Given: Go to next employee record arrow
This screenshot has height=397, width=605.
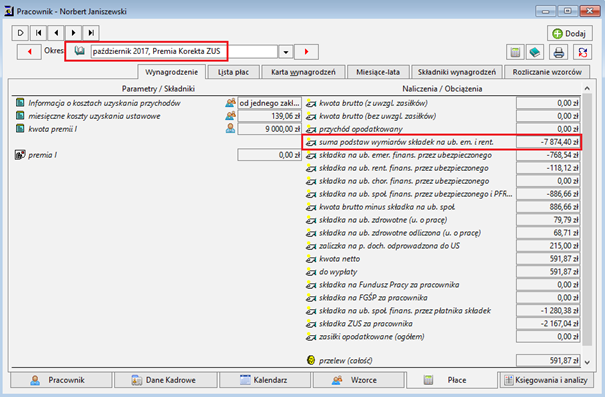Looking at the screenshot, I should [73, 33].
